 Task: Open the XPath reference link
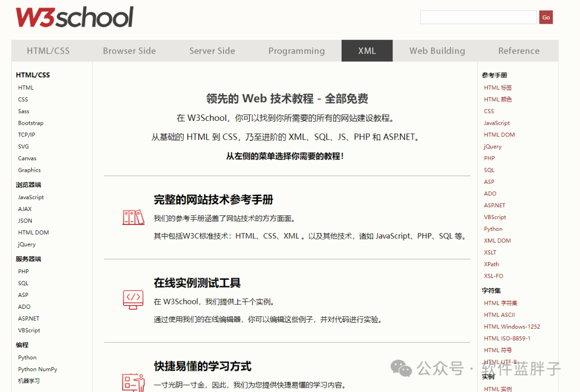(x=491, y=264)
